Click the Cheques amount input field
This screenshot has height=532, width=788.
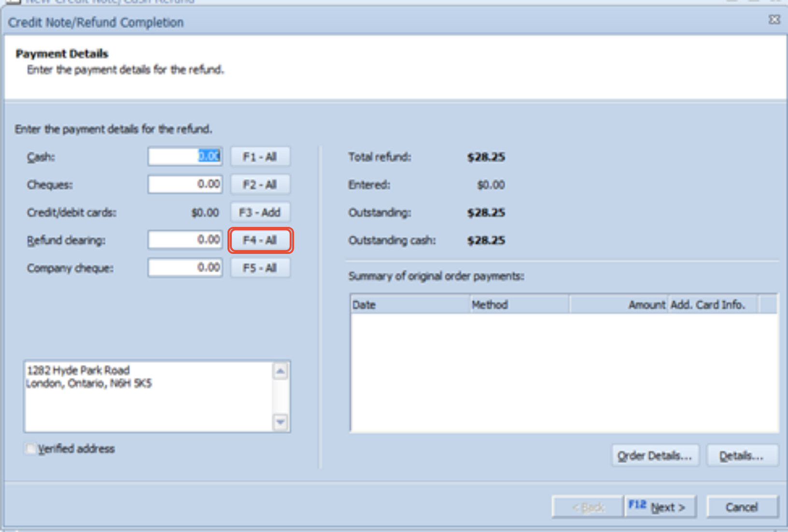[x=184, y=184]
